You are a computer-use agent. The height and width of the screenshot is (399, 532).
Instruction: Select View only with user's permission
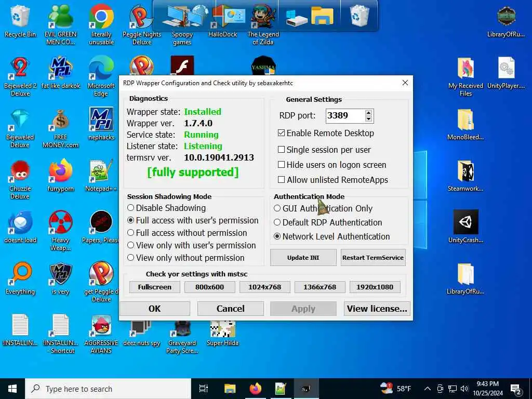pyautogui.click(x=130, y=245)
